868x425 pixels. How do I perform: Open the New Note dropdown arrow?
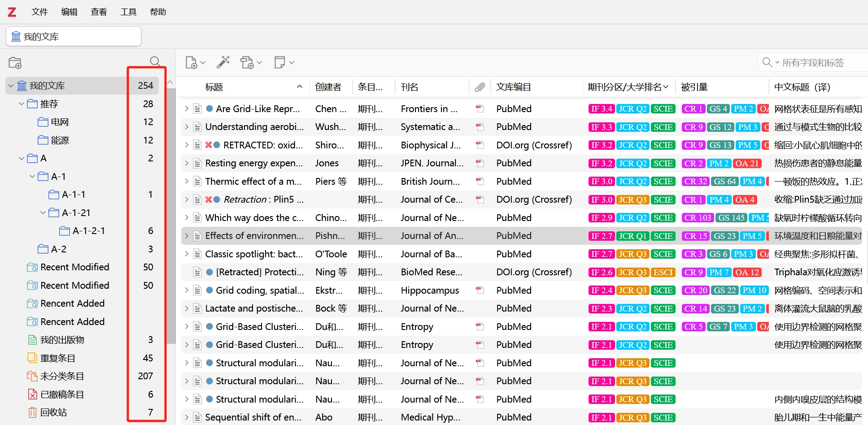coord(292,62)
